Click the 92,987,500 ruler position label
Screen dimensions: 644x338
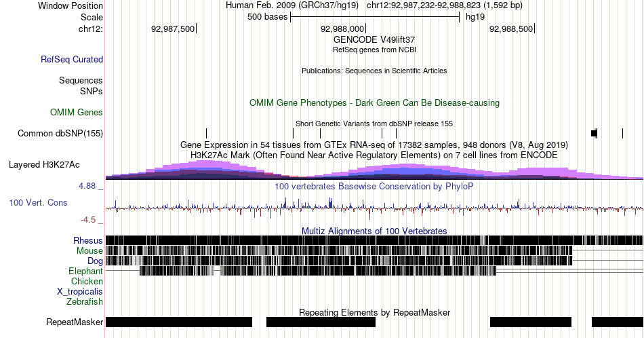click(173, 29)
